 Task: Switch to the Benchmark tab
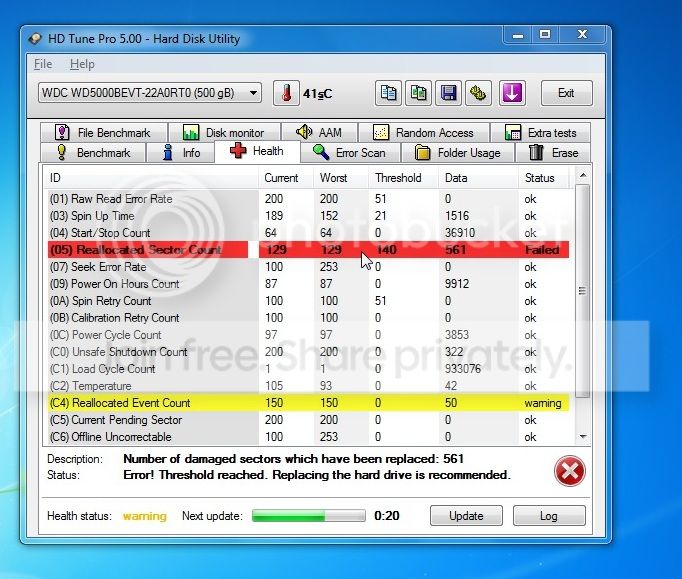(93, 153)
